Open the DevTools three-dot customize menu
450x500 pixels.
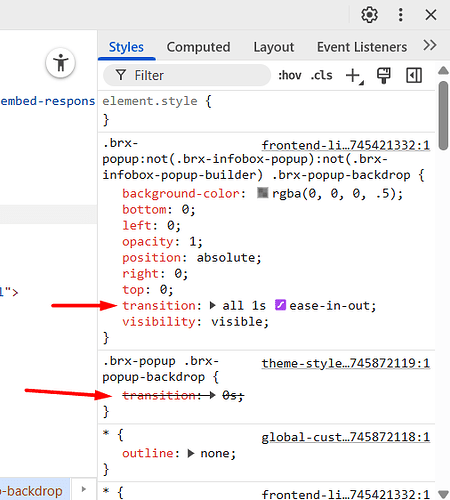click(x=401, y=15)
